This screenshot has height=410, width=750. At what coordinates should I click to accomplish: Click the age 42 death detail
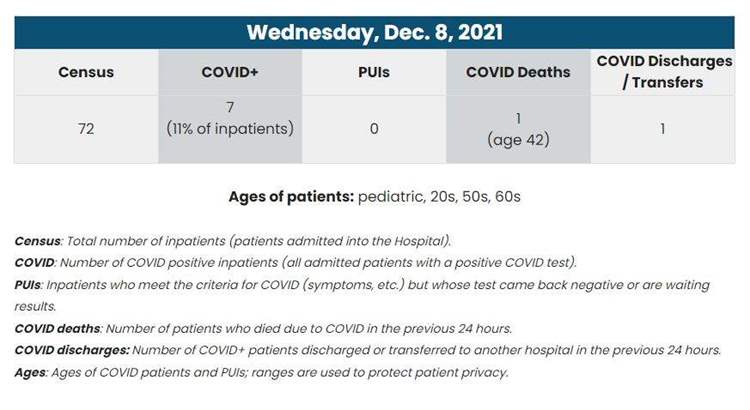[x=518, y=140]
